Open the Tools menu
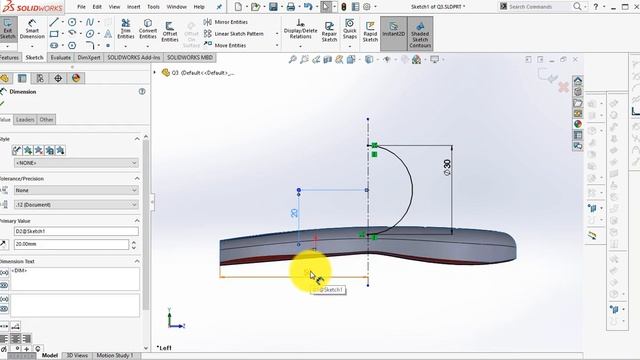The height and width of the screenshot is (360, 640). coord(153,7)
